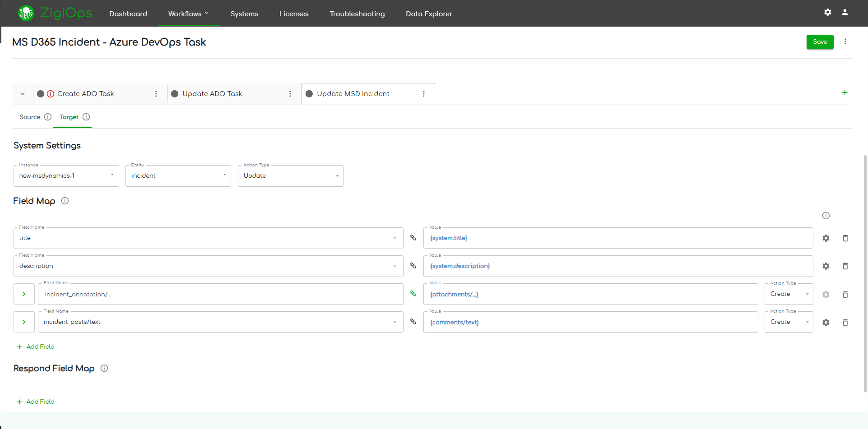Click the red warning icon on Create ADO Task
Screen dimensions: 868x429
(x=51, y=94)
